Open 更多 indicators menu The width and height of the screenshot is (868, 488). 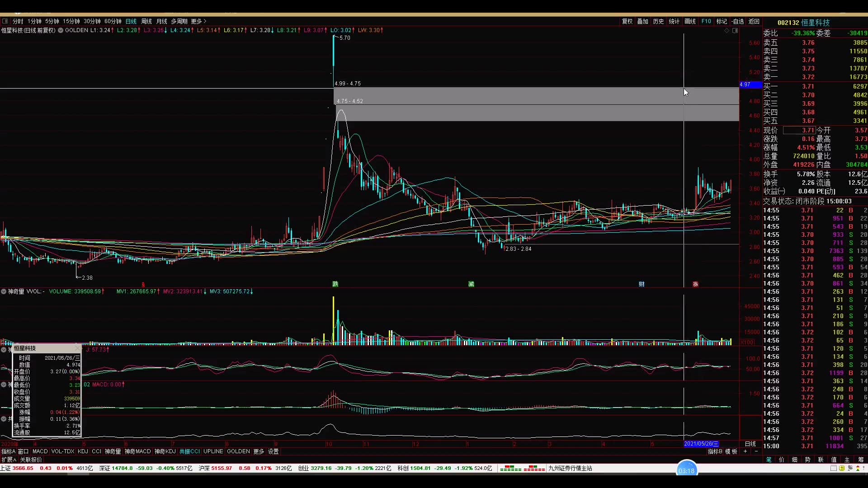point(259,451)
